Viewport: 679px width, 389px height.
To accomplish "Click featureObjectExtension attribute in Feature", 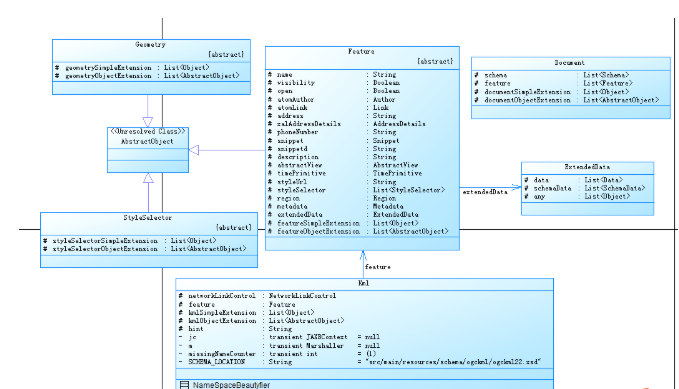I will click(358, 231).
